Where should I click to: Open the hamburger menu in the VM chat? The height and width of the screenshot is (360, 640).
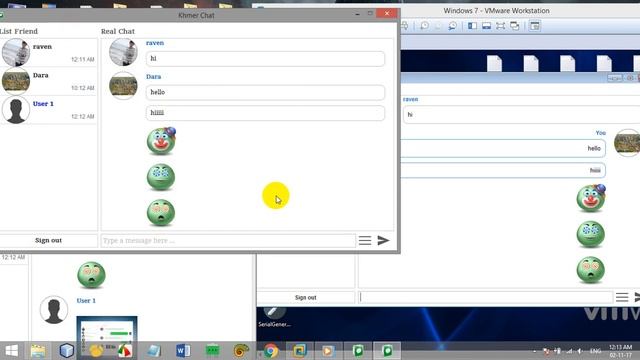tap(622, 298)
